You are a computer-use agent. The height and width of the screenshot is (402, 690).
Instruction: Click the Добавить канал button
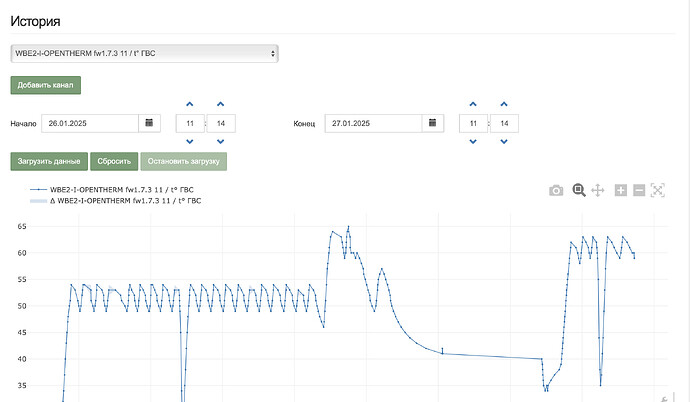[x=46, y=85]
